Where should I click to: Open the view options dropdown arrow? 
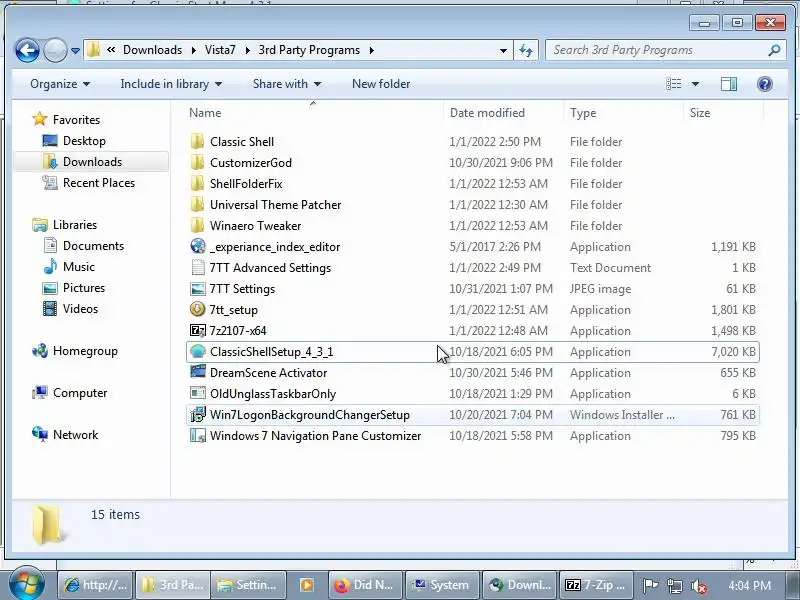click(x=695, y=84)
